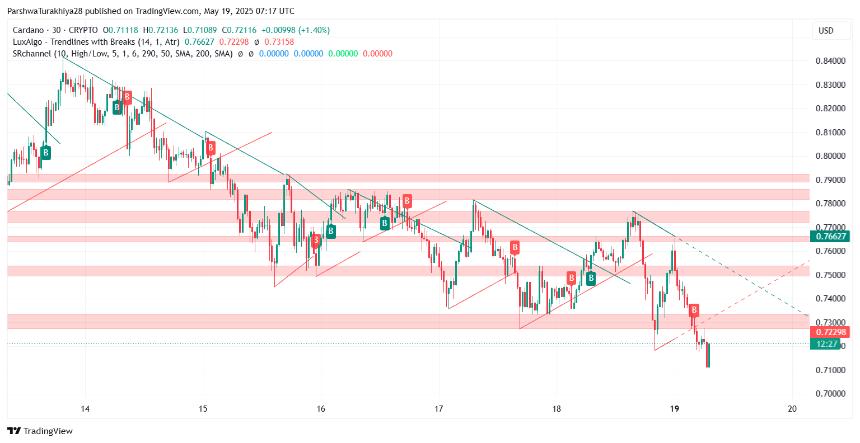This screenshot has height=443, width=860.
Task: Click the 0.80000 price axis label
Action: coord(830,156)
